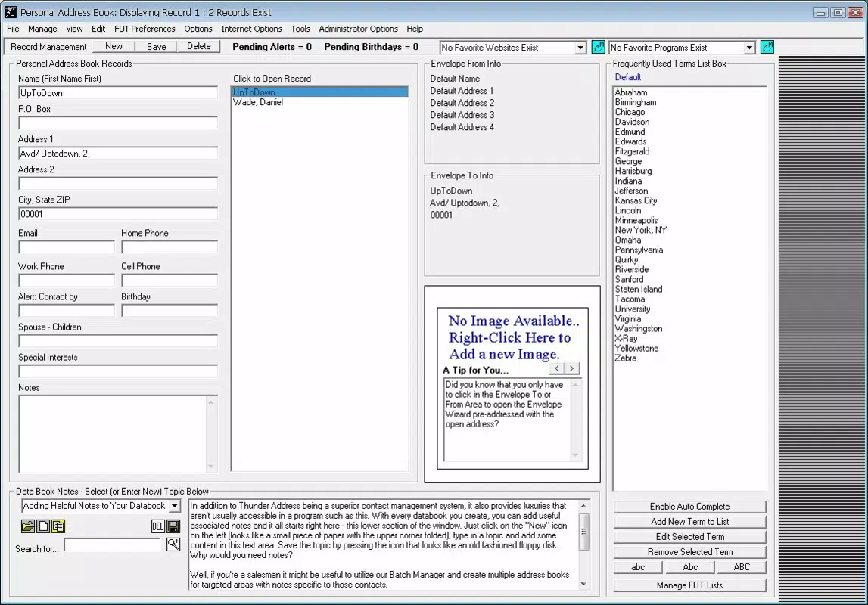The image size is (868, 605).
Task: Click Enable Auto Complete button
Action: [689, 507]
